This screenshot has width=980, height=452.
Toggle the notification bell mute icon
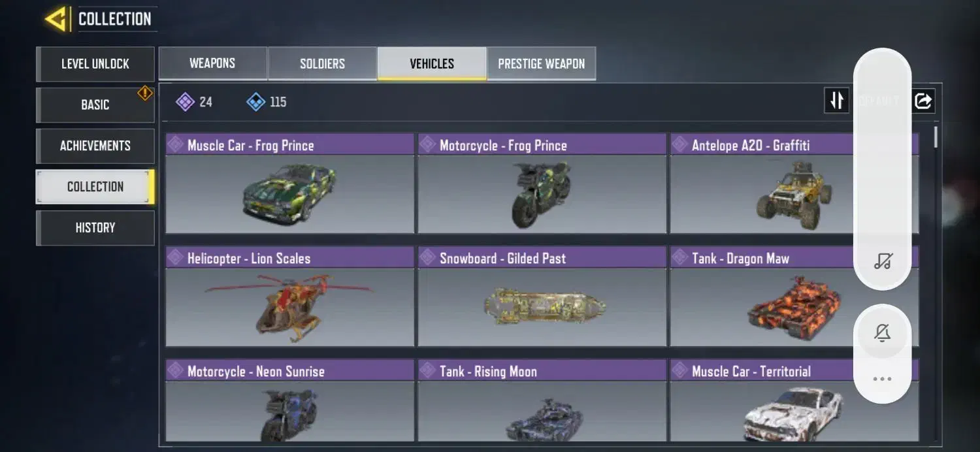pos(882,333)
